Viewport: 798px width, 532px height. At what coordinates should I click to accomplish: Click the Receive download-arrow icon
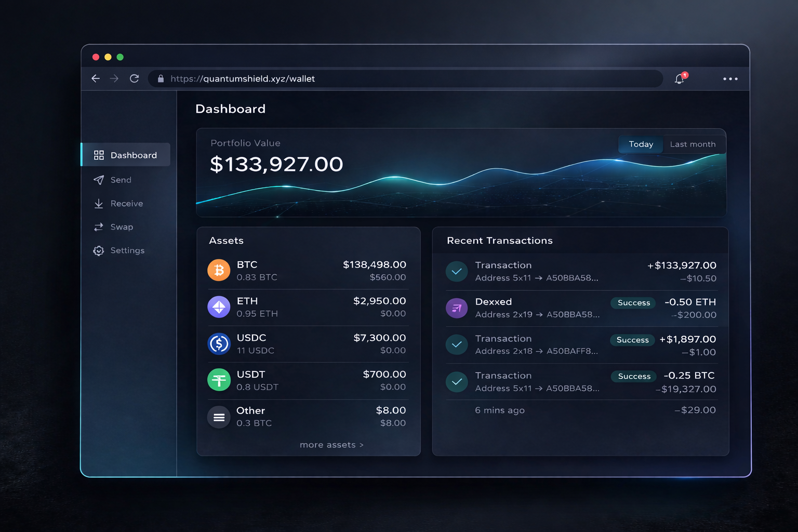pyautogui.click(x=99, y=203)
